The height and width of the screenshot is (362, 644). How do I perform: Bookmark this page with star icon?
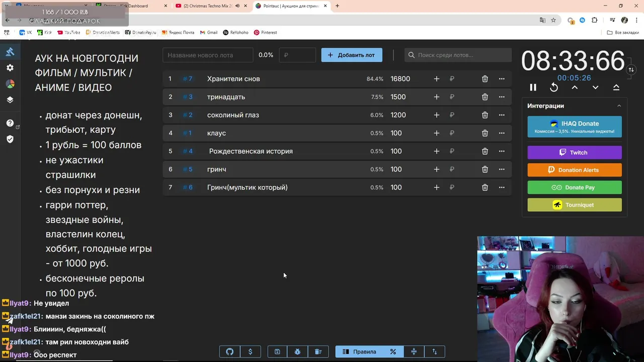[x=553, y=20]
